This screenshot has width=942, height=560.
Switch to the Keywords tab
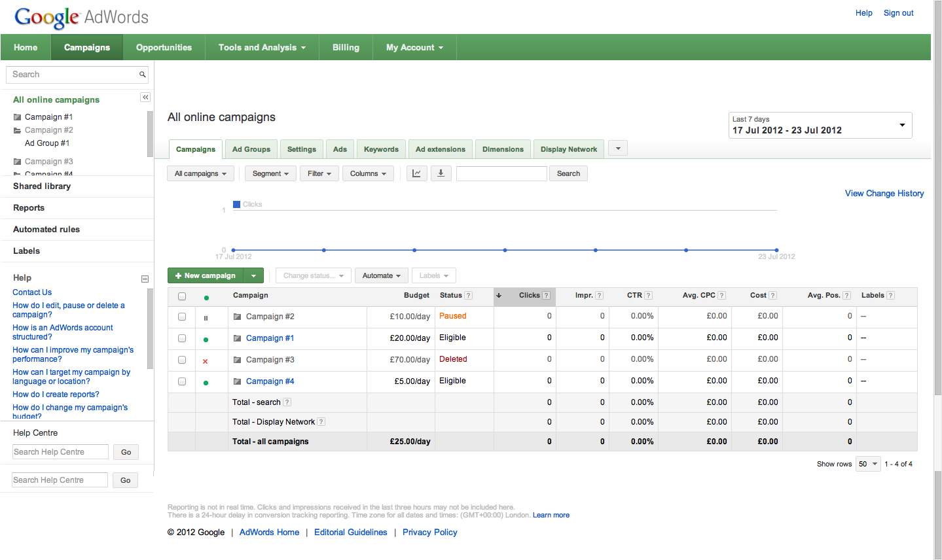pos(381,149)
